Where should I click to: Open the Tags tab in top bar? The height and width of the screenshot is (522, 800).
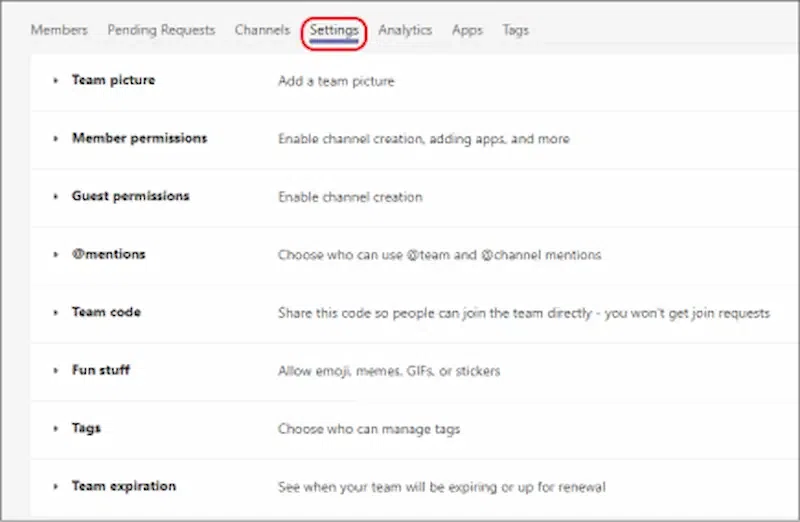pos(515,30)
